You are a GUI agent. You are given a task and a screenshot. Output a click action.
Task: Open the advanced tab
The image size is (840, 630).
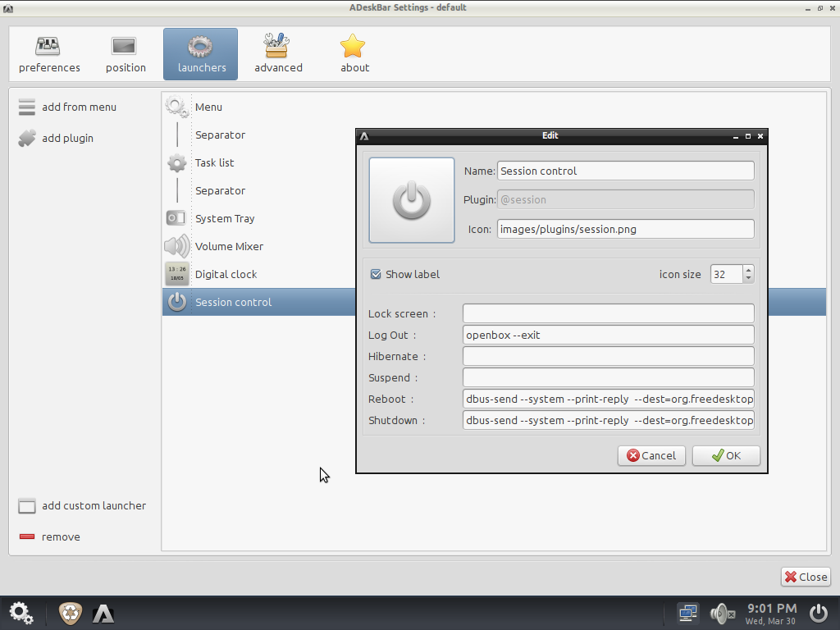pyautogui.click(x=278, y=54)
